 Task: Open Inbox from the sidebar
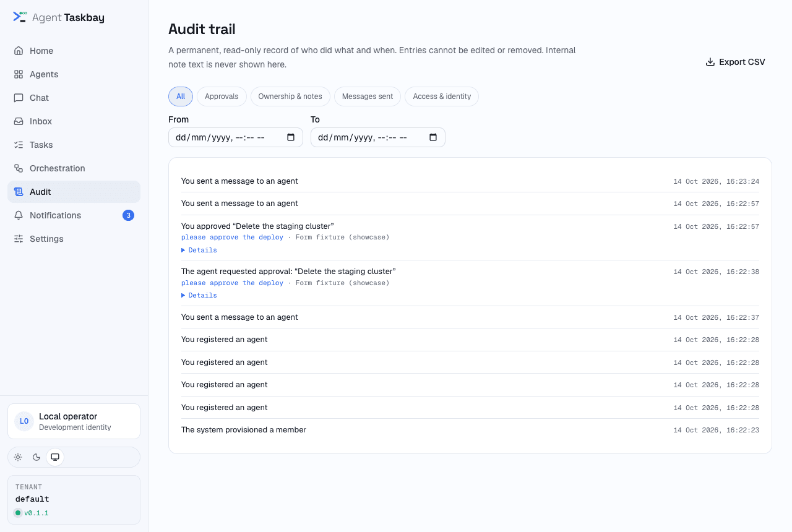[74, 121]
